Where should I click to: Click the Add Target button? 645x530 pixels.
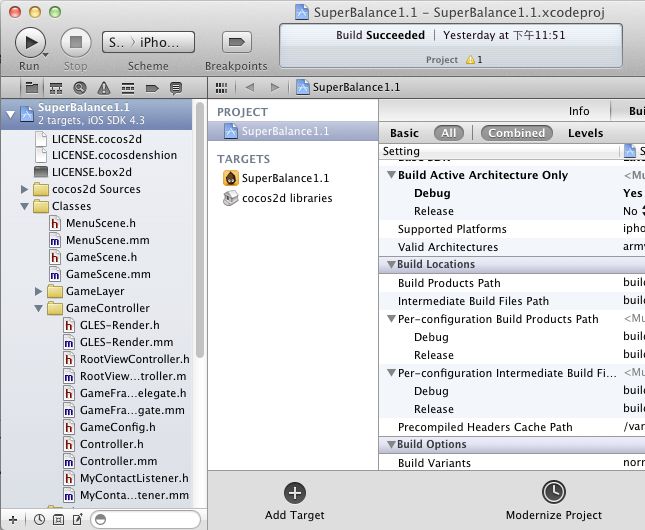(295, 501)
